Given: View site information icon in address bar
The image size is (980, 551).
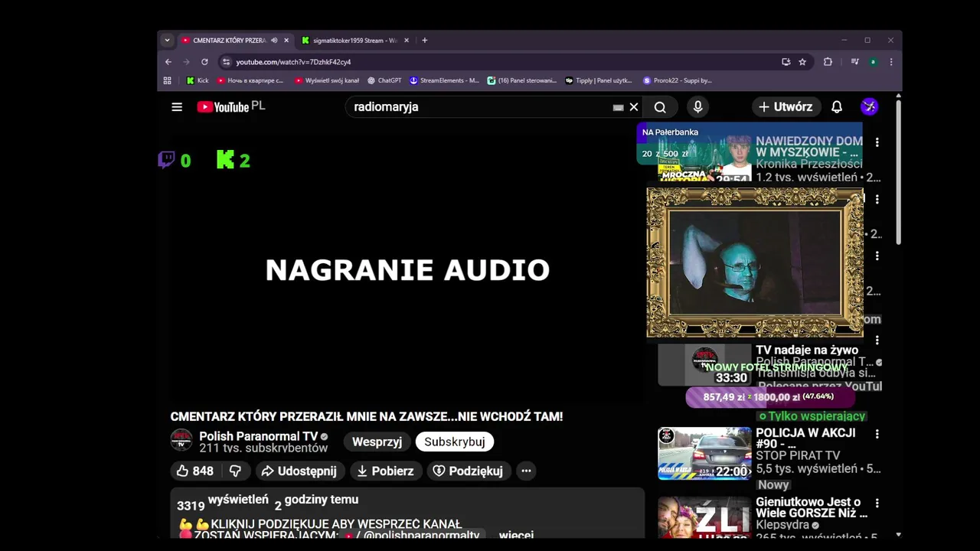Looking at the screenshot, I should [x=226, y=62].
